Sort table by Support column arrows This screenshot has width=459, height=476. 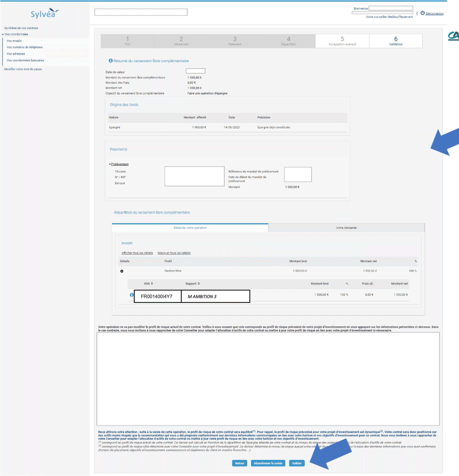(x=199, y=284)
